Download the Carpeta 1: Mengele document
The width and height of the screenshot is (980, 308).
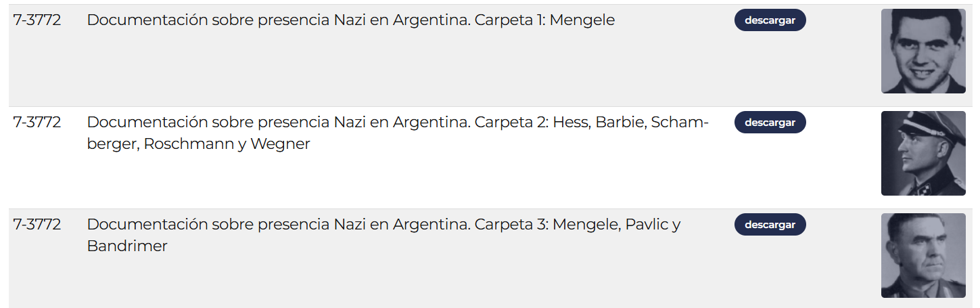coord(770,20)
